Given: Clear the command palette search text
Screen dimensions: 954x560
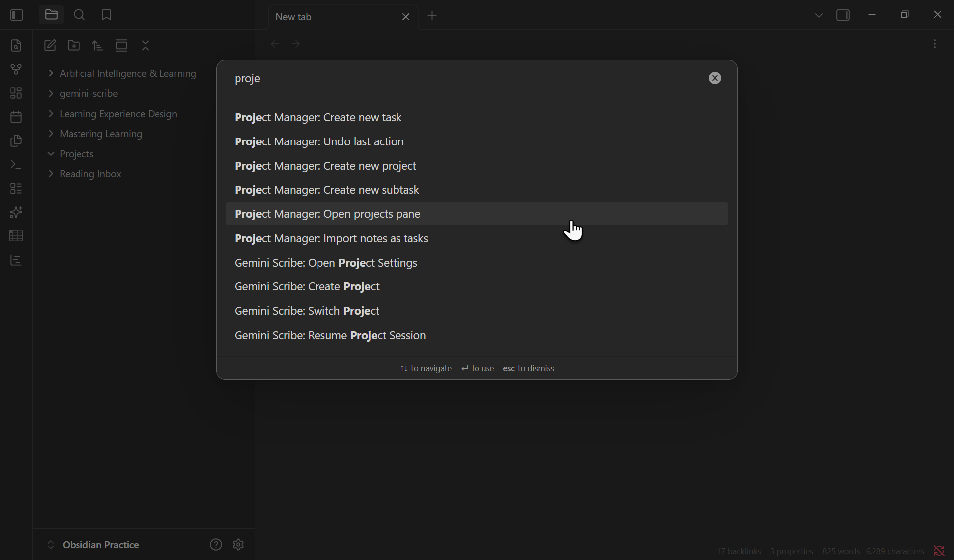Looking at the screenshot, I should click(715, 78).
